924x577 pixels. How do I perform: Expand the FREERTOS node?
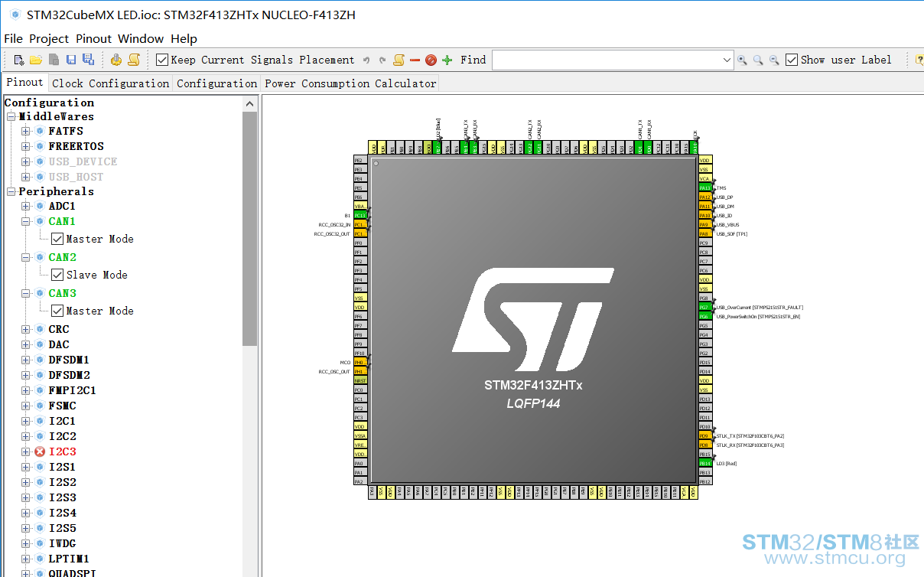(x=26, y=146)
